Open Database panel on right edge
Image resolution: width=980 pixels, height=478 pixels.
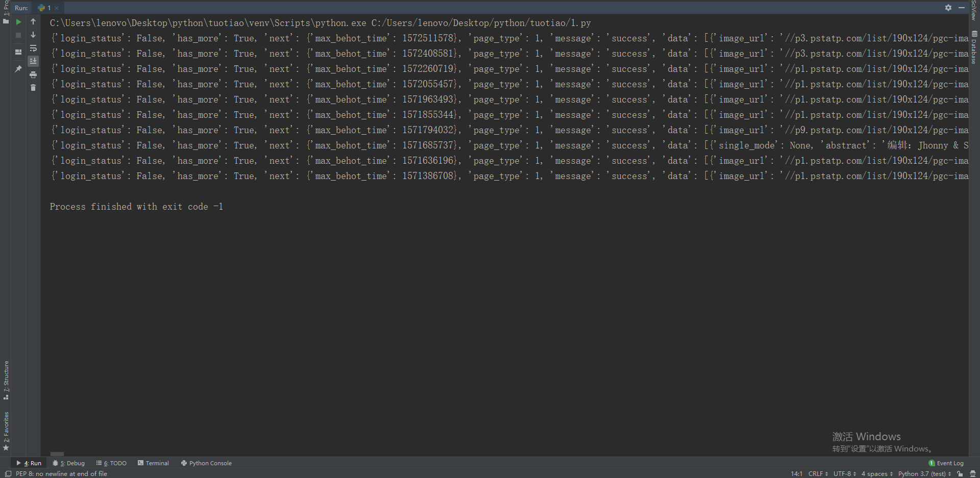974,47
